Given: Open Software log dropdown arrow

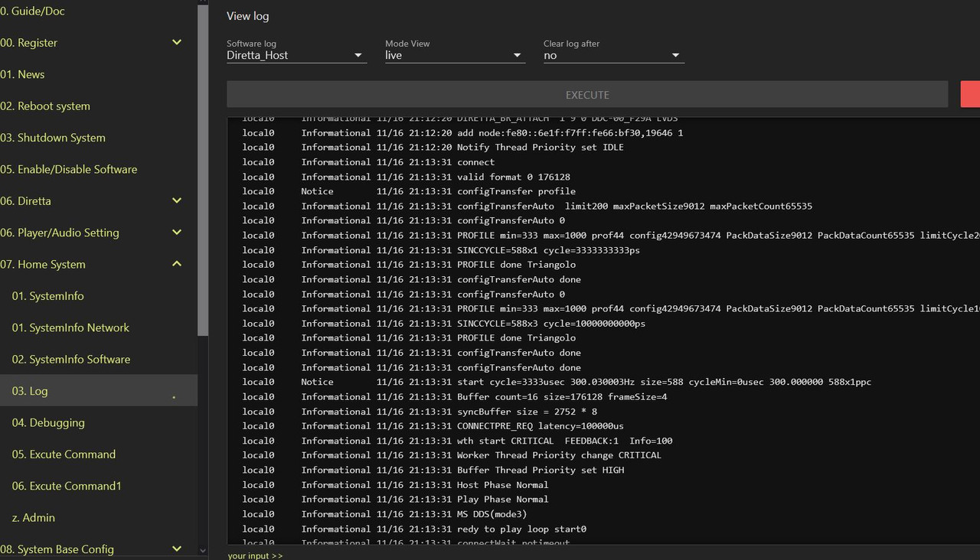Looking at the screenshot, I should (358, 55).
